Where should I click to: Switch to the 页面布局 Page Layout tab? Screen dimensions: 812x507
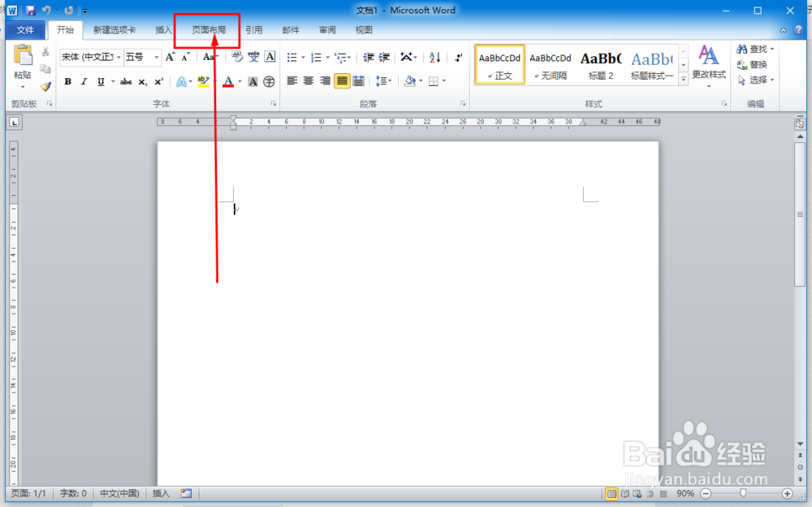click(x=209, y=30)
